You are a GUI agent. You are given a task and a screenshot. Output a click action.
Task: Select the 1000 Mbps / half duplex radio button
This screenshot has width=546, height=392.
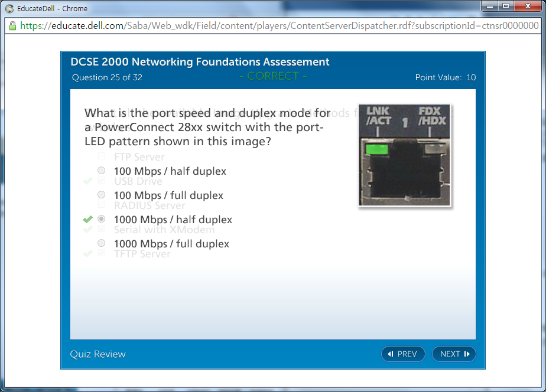pyautogui.click(x=102, y=219)
